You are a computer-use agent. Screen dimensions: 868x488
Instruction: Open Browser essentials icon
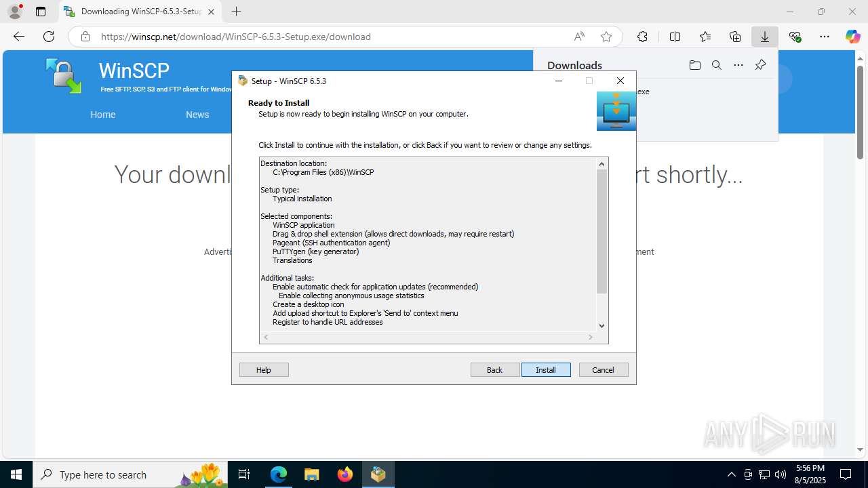(795, 37)
